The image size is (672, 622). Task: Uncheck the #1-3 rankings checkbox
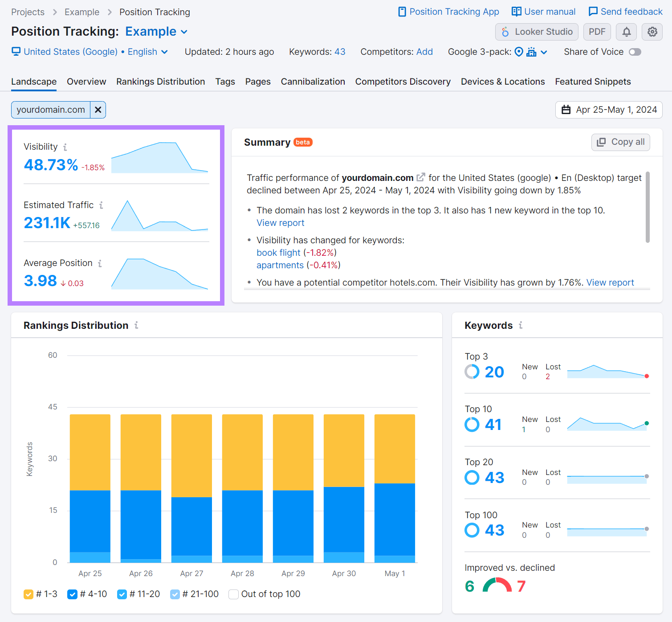click(29, 594)
